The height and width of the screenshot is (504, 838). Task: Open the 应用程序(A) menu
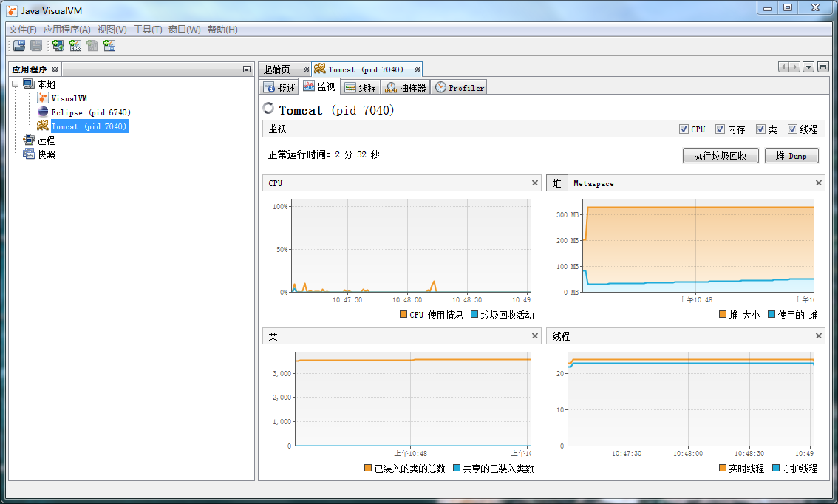(x=67, y=30)
